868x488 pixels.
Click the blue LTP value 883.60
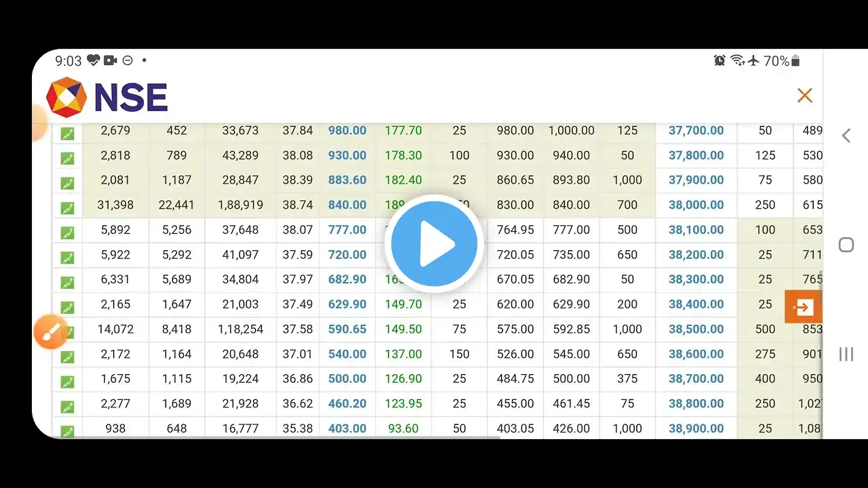coord(347,180)
